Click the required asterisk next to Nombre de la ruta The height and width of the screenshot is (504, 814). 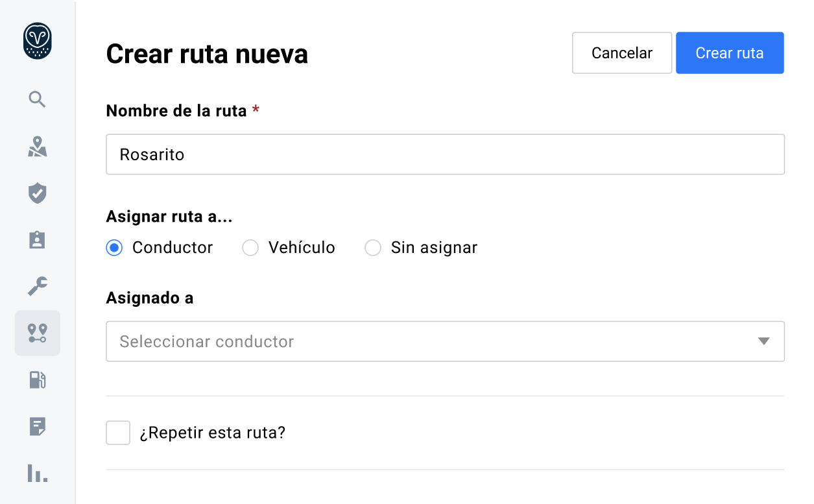tap(255, 110)
